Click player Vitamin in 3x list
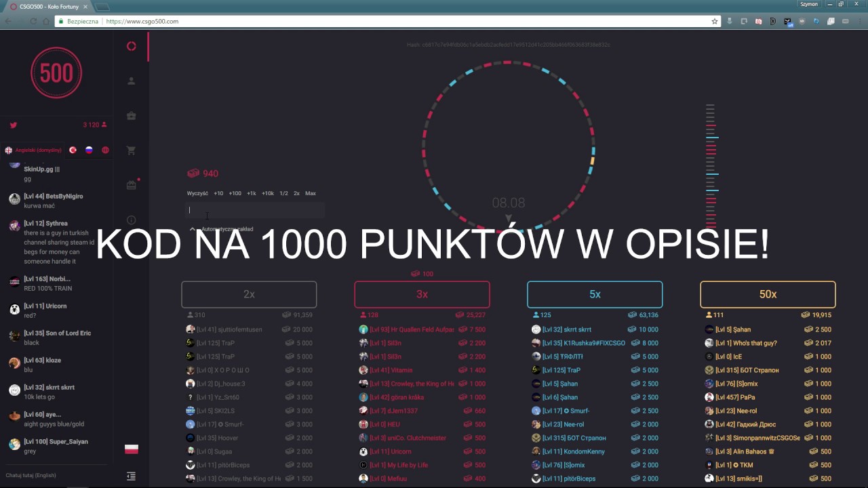 391,370
